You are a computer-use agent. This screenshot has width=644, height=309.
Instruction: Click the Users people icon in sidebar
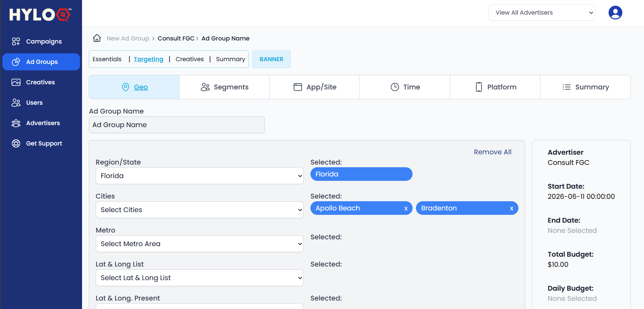click(x=16, y=103)
